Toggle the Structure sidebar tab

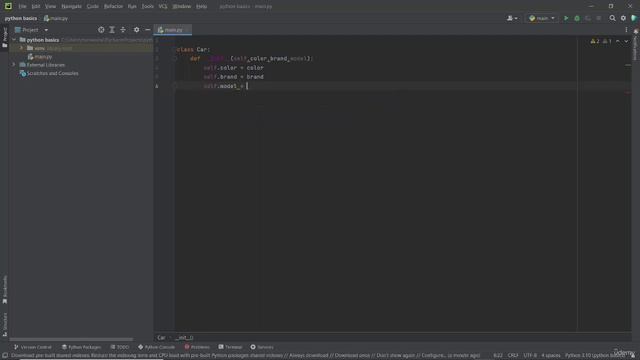point(4,324)
